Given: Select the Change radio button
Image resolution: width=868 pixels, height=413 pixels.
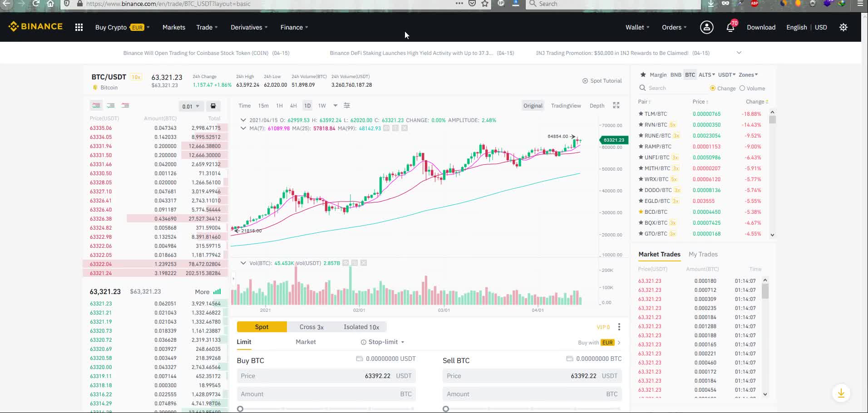Looking at the screenshot, I should [x=713, y=88].
